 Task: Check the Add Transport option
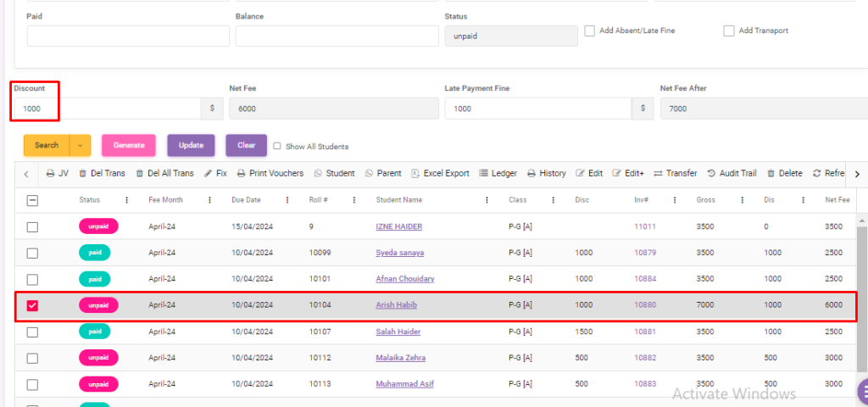pos(729,31)
